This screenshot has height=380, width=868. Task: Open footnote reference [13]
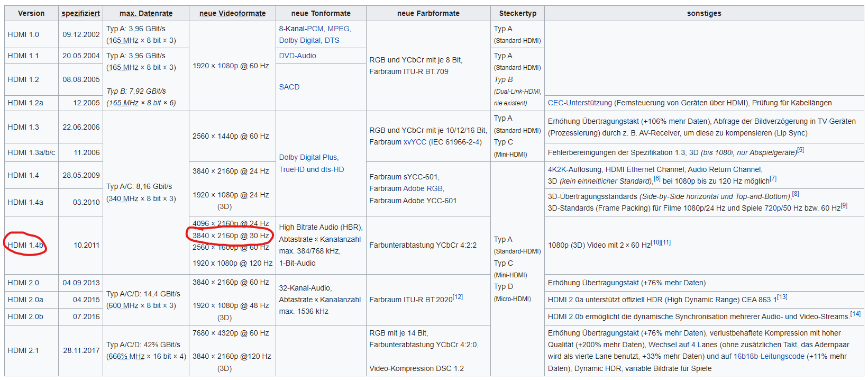pyautogui.click(x=782, y=297)
